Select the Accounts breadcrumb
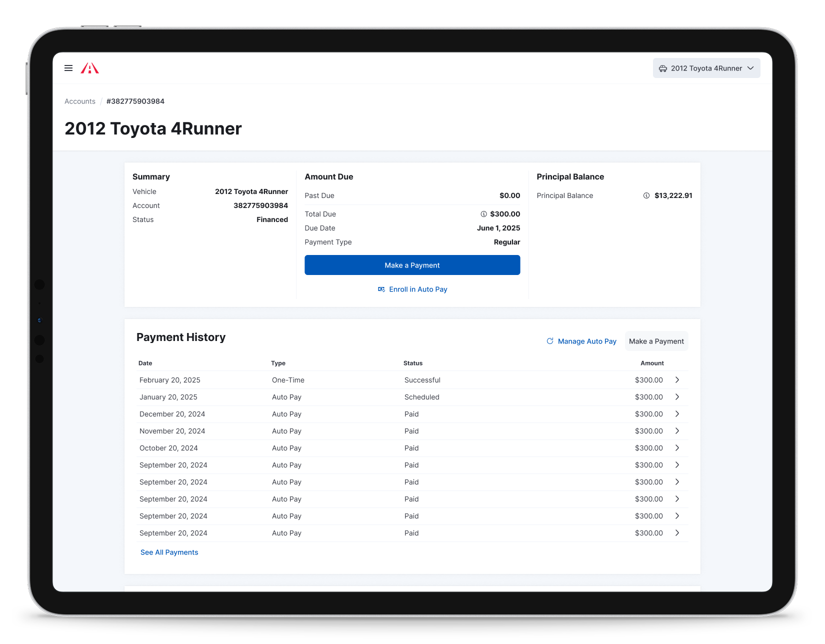The image size is (825, 644). click(x=79, y=101)
